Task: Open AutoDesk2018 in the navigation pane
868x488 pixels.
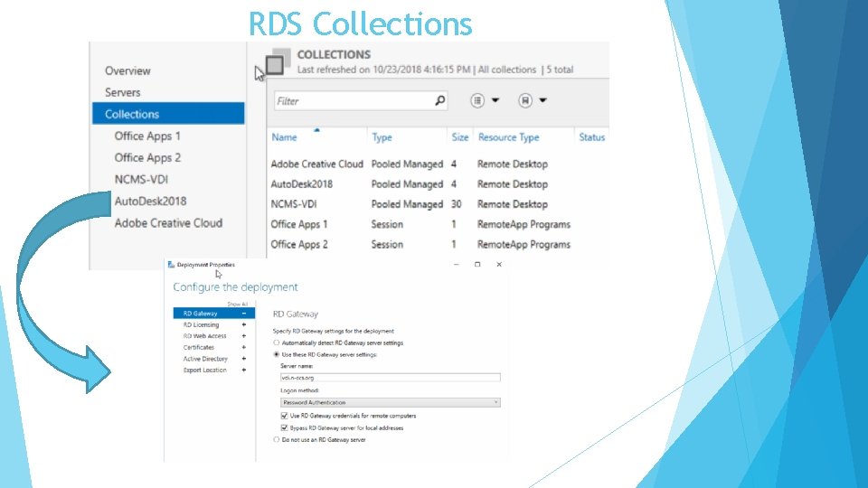Action: [151, 201]
